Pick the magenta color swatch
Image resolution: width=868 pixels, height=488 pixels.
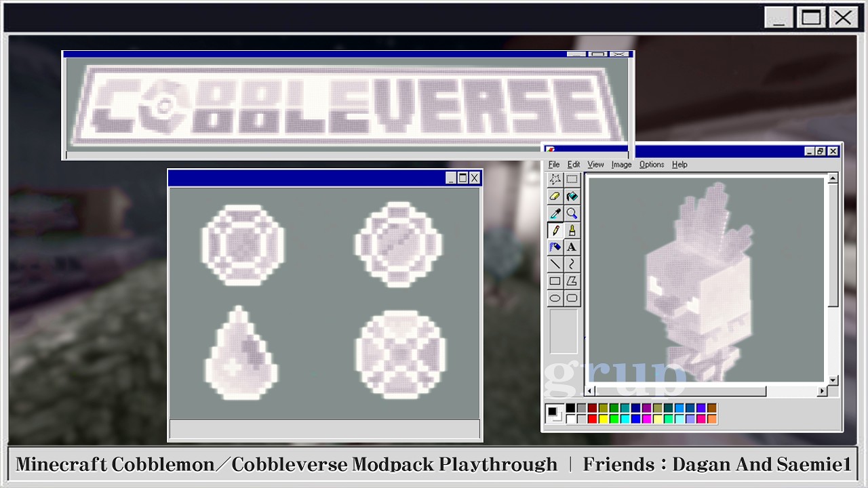click(647, 419)
